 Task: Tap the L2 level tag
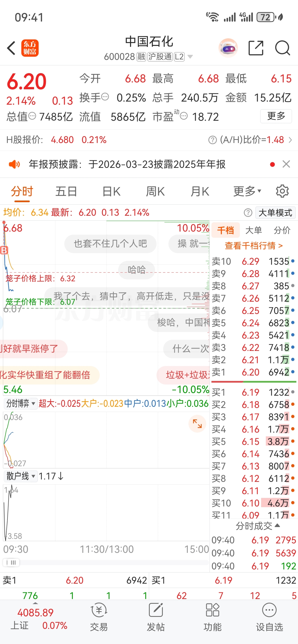179,57
